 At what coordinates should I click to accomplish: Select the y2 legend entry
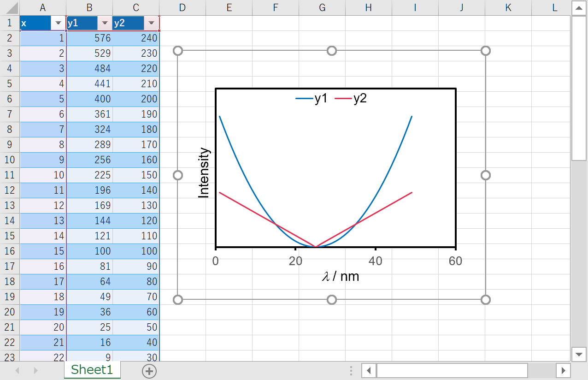click(x=351, y=98)
